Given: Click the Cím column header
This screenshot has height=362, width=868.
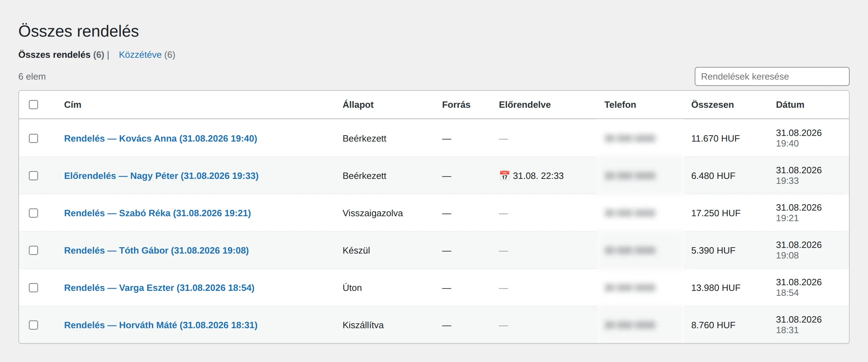Looking at the screenshot, I should coord(73,105).
